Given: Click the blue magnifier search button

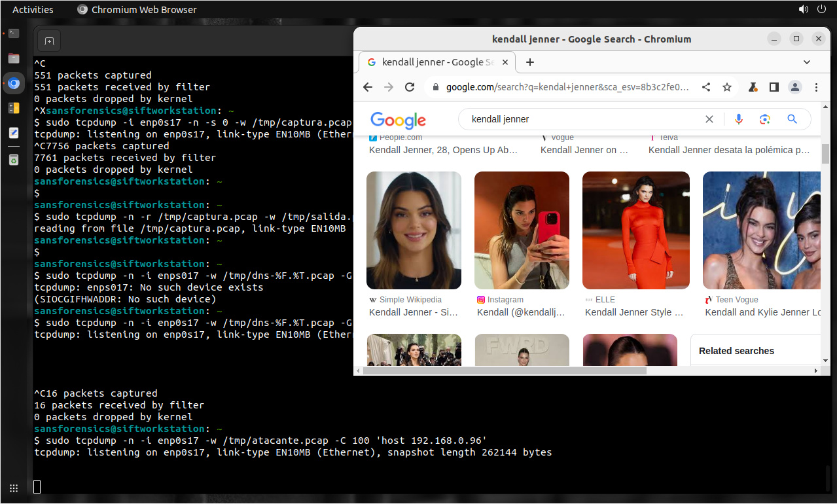Looking at the screenshot, I should (792, 119).
